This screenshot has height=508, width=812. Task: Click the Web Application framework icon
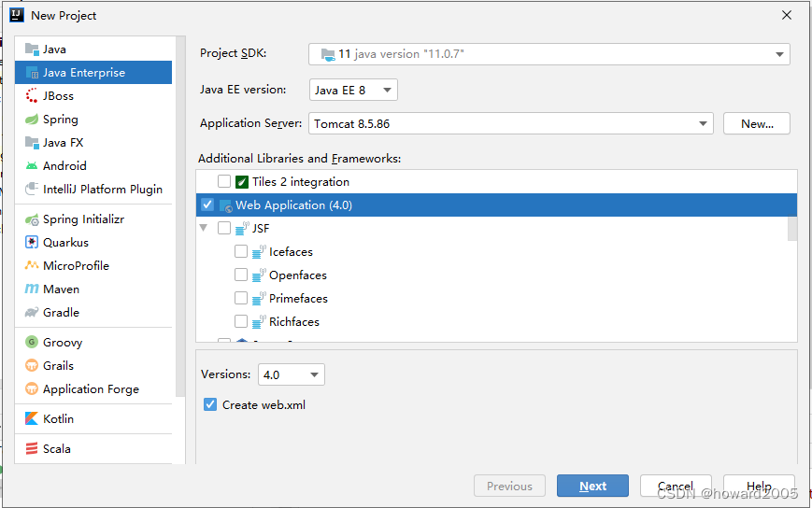226,205
